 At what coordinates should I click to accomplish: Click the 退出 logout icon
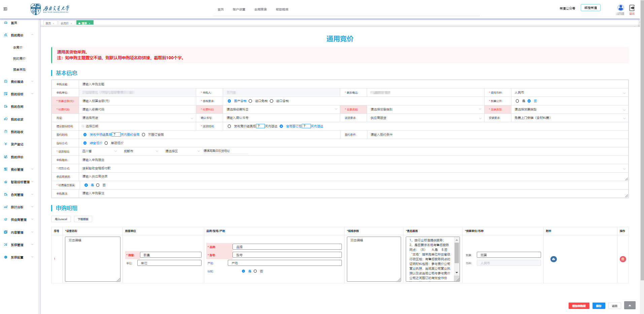632,8
